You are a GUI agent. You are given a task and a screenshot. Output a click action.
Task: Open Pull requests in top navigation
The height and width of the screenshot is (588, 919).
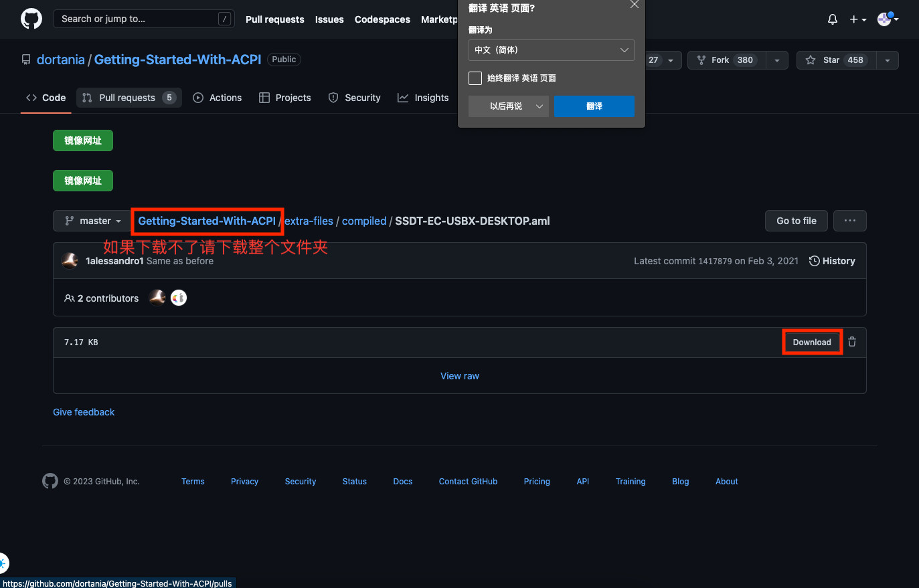[x=274, y=19]
